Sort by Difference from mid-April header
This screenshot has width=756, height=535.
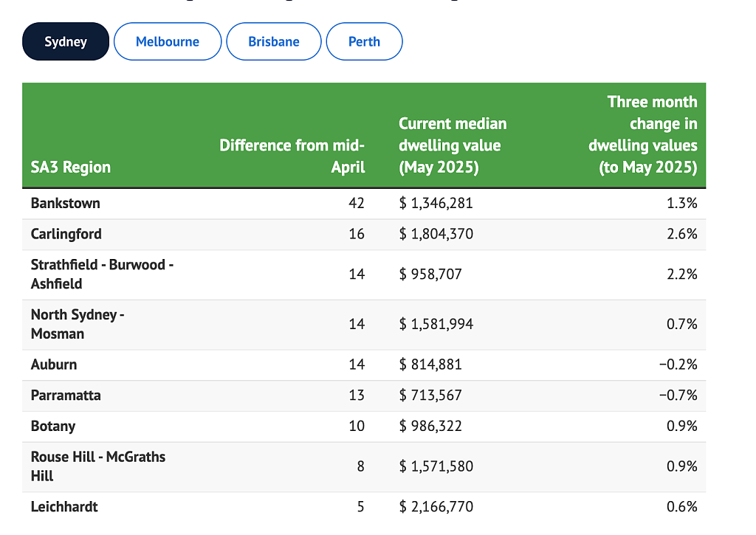(292, 156)
